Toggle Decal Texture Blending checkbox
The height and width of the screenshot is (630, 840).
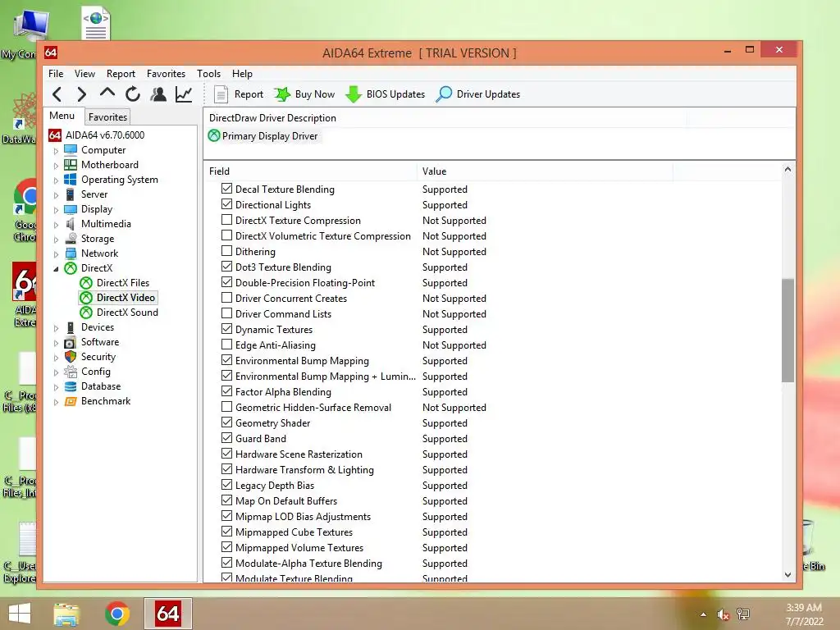pyautogui.click(x=226, y=189)
